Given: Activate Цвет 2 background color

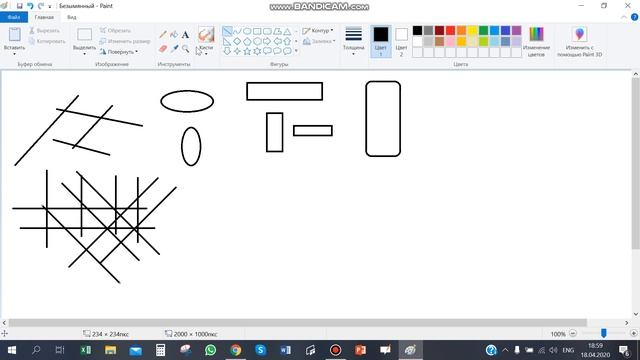Looking at the screenshot, I should tap(401, 41).
